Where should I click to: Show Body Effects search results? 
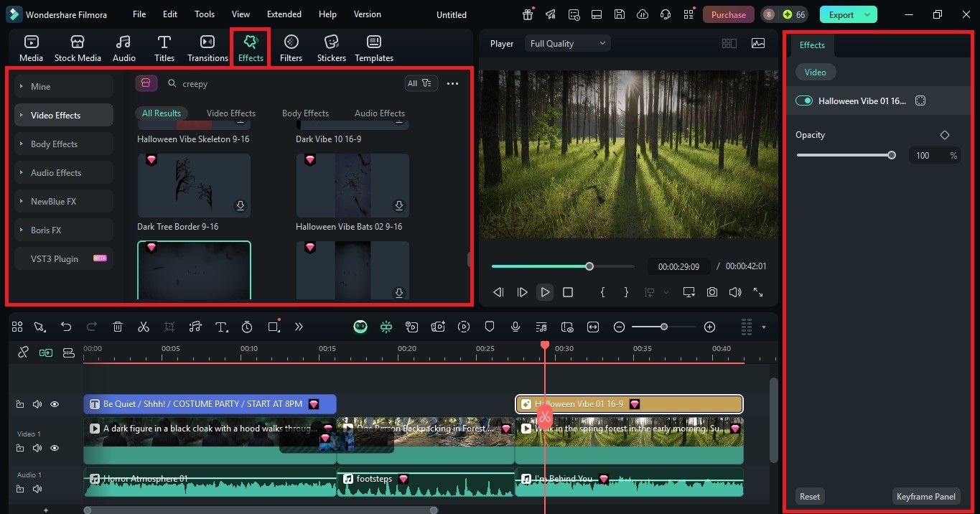[x=305, y=113]
